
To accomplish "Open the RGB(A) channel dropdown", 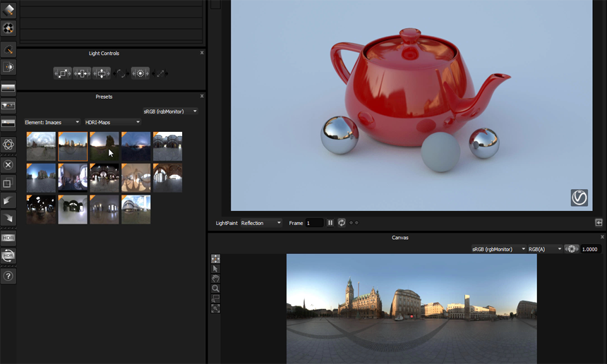I will click(545, 249).
